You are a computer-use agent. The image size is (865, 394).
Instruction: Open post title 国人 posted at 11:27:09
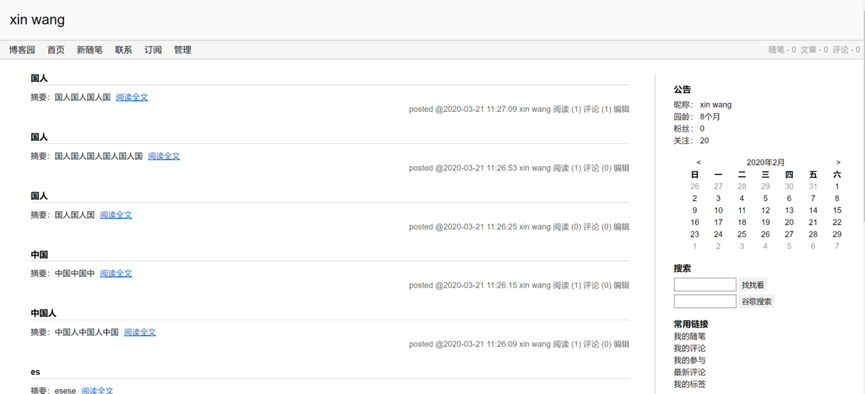coord(39,78)
